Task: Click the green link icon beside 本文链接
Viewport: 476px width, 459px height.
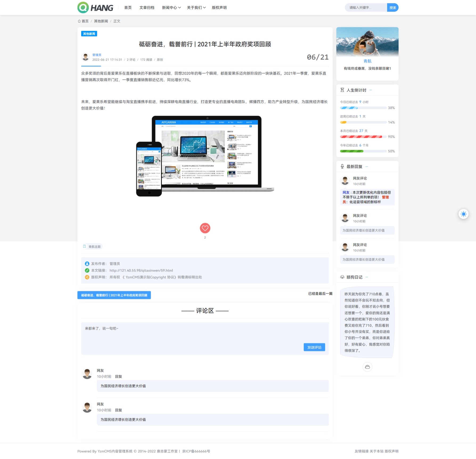Action: tap(87, 271)
